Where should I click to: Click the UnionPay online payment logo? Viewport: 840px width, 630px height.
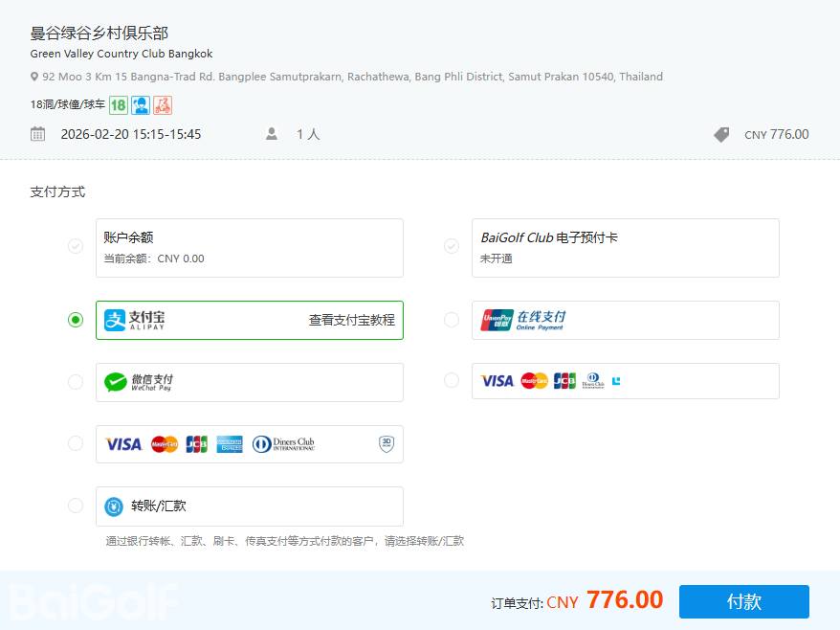[497, 320]
